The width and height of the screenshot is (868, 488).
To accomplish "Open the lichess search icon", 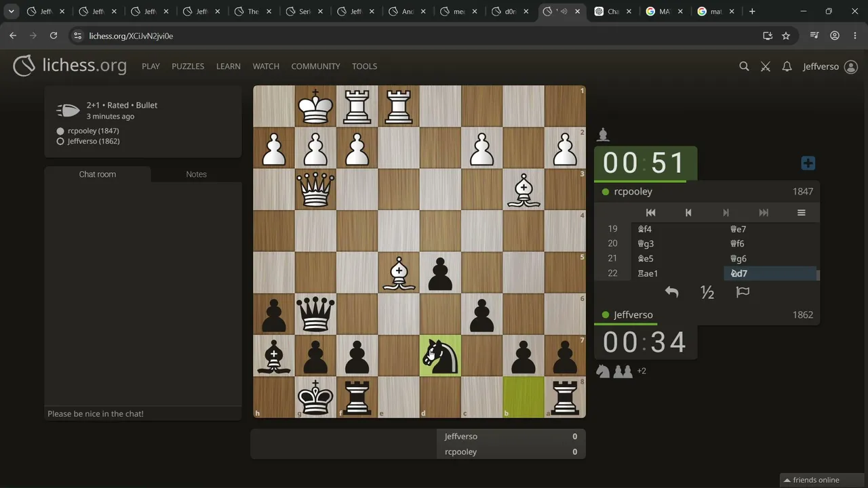I will tap(744, 66).
